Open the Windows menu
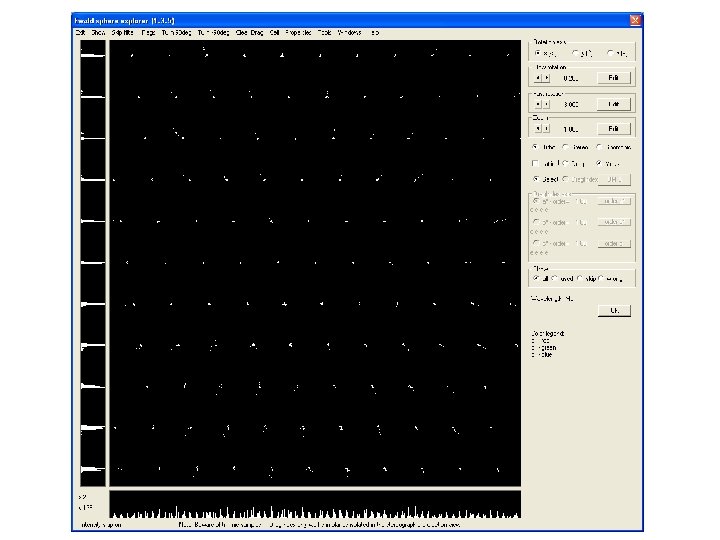720x540 pixels. 349,33
